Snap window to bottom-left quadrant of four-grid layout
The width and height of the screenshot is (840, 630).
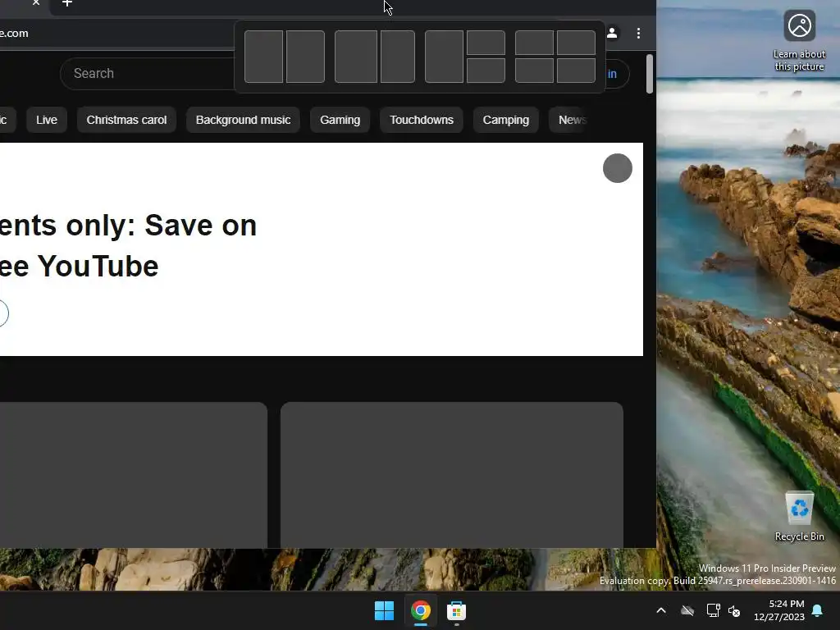click(x=534, y=71)
